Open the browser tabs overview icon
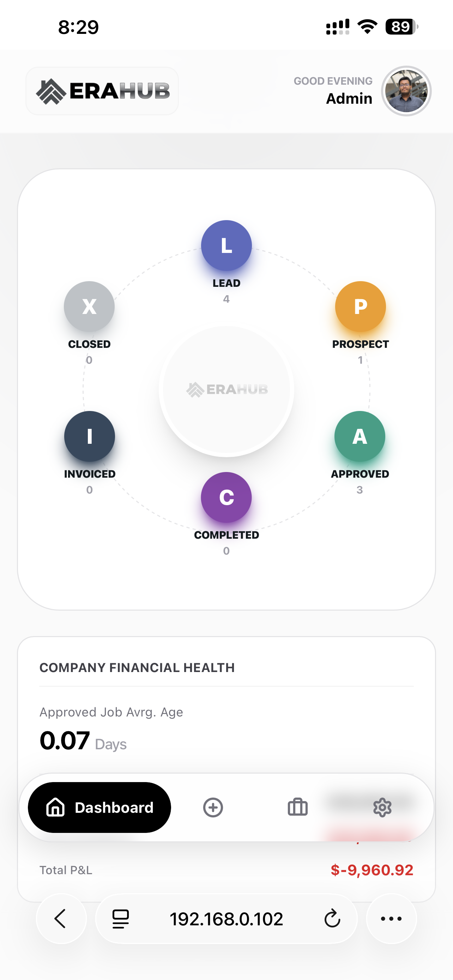The image size is (453, 980). [x=121, y=919]
